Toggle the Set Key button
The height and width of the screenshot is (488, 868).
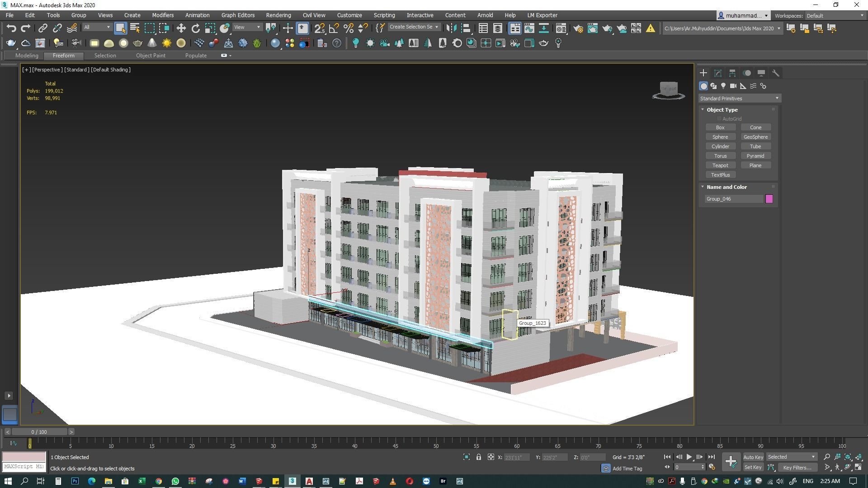coord(753,467)
